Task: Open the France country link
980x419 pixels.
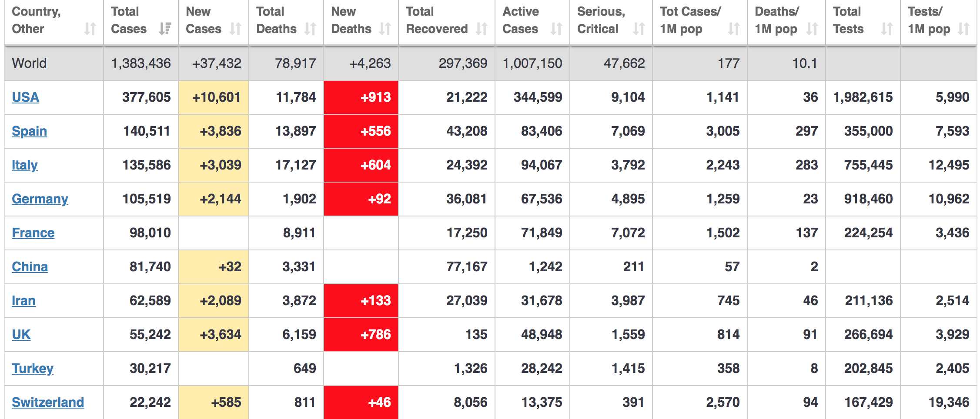Action: (x=33, y=233)
